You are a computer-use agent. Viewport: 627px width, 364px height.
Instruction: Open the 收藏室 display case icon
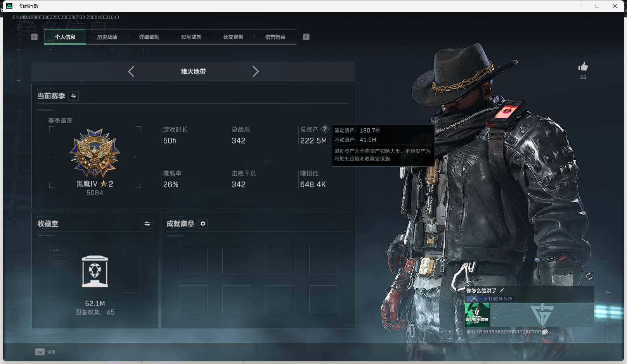tap(95, 271)
